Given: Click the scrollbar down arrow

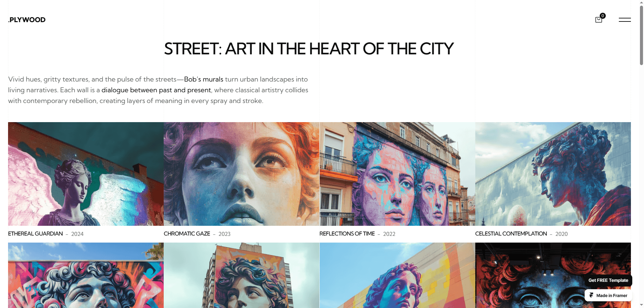Looking at the screenshot, I should pyautogui.click(x=641, y=305).
